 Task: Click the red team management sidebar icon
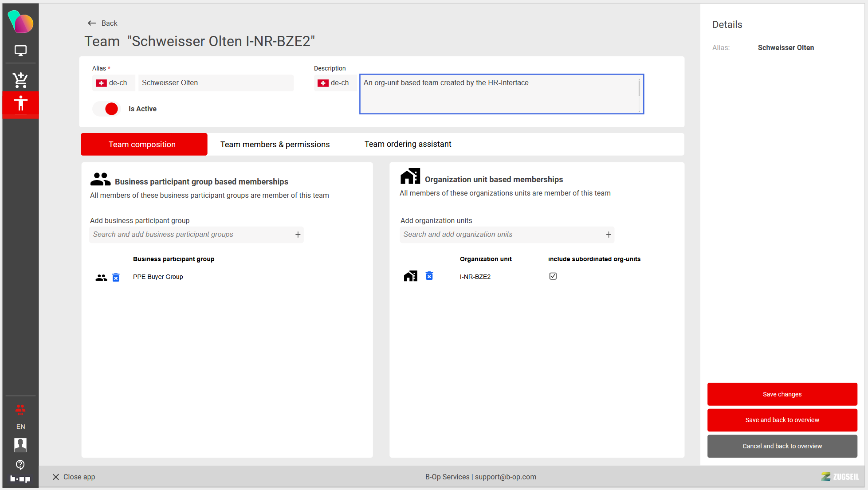point(20,104)
